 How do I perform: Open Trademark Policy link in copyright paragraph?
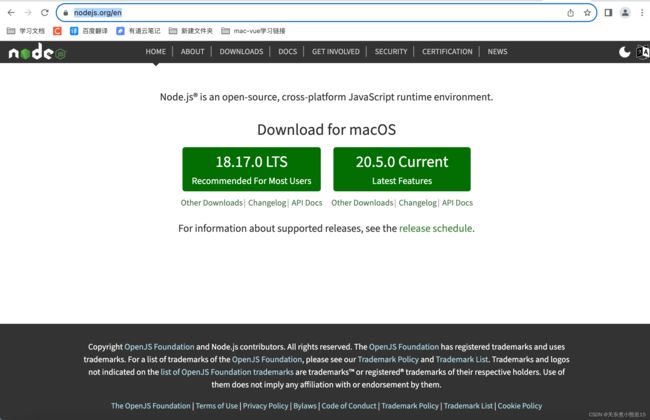(x=388, y=359)
